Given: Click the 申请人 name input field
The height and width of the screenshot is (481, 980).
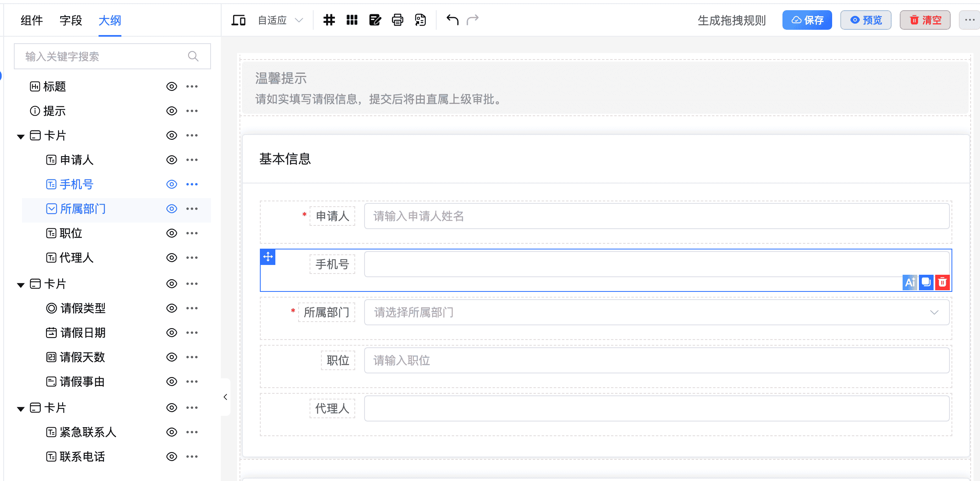Looking at the screenshot, I should click(x=657, y=216).
